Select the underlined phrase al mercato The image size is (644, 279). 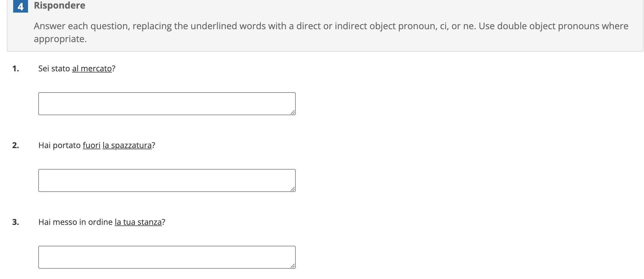92,68
